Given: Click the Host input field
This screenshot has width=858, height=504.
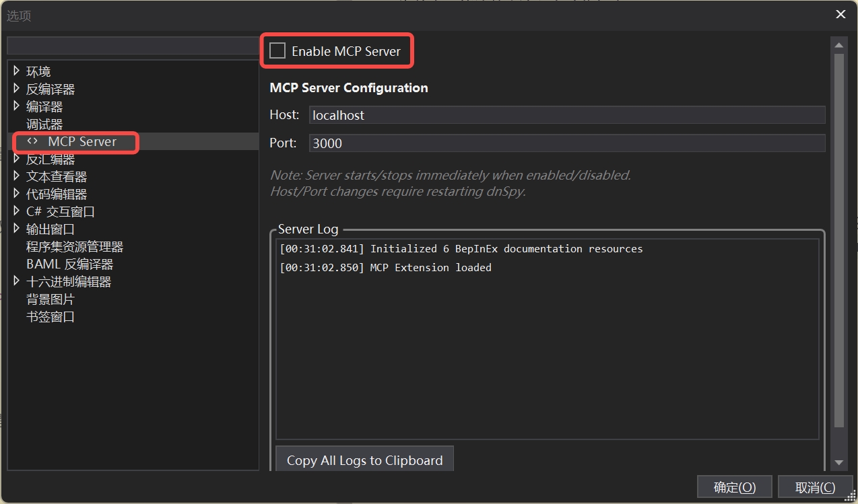Looking at the screenshot, I should pyautogui.click(x=566, y=115).
